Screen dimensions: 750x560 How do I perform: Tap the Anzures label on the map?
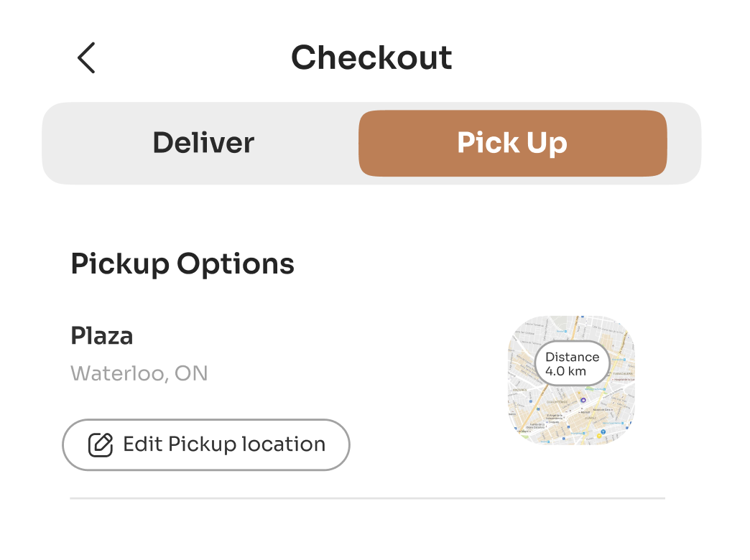click(x=519, y=390)
